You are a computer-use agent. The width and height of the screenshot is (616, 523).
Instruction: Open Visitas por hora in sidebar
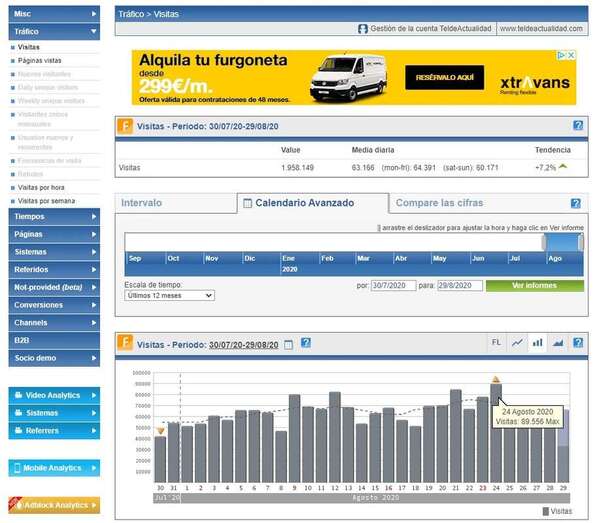(x=42, y=187)
